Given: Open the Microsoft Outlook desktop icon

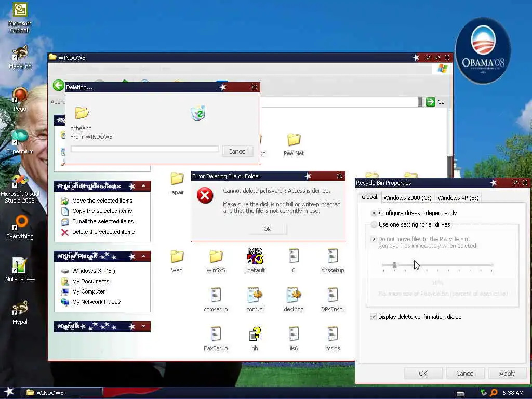Looking at the screenshot, I should [20, 18].
